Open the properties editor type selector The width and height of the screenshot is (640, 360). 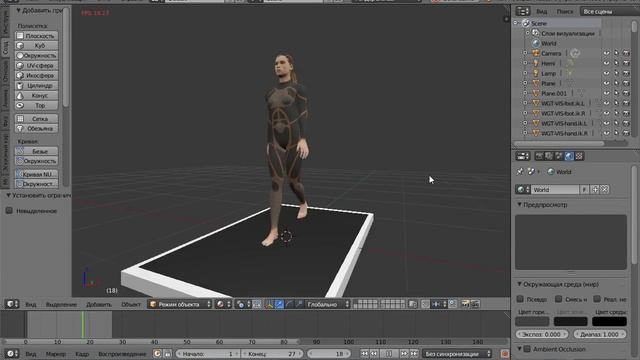(522, 156)
